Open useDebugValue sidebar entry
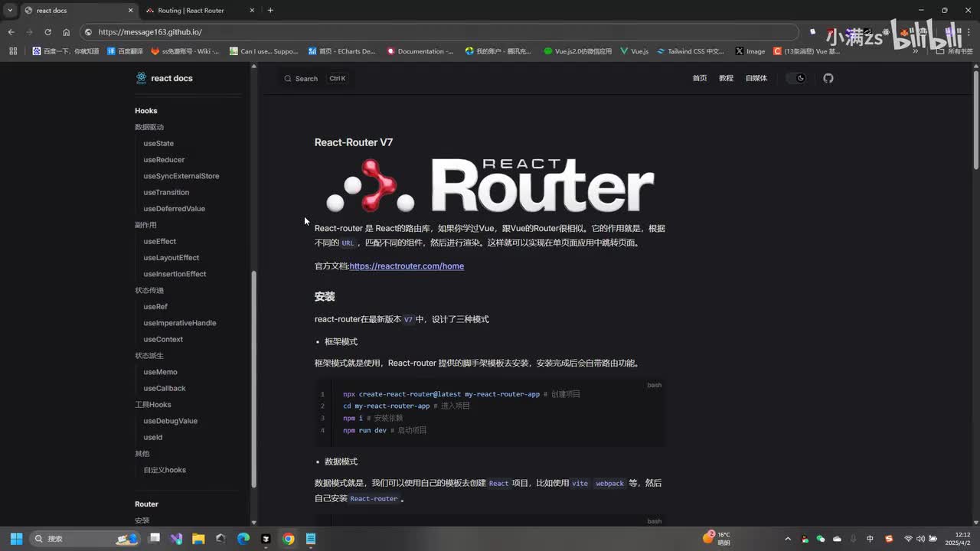Screen dimensions: 980x551 [170, 421]
